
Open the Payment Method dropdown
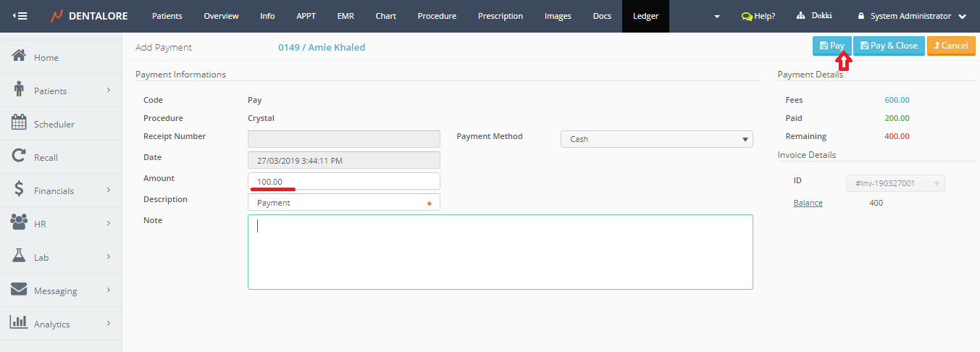tap(656, 139)
